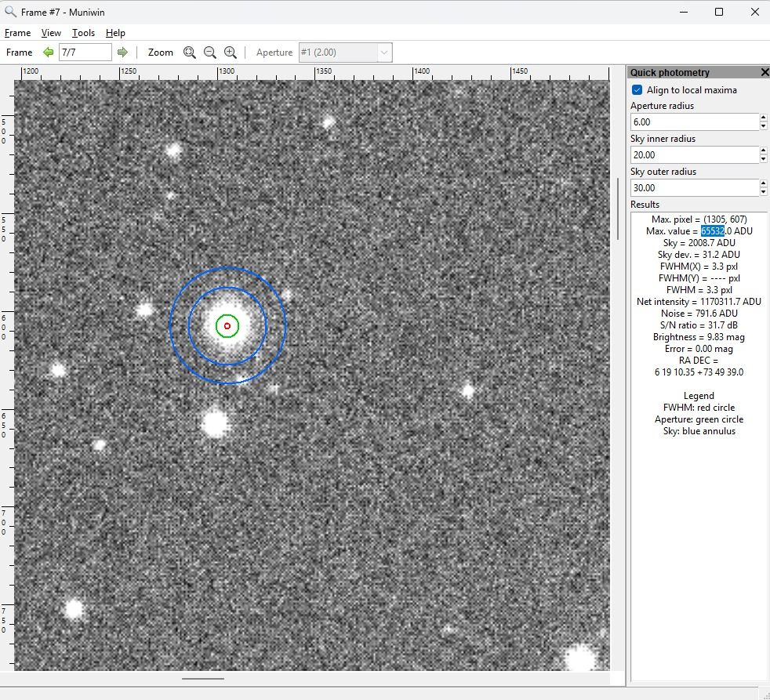Select the Aperture radius value field
The width and height of the screenshot is (770, 700).
[x=694, y=122]
